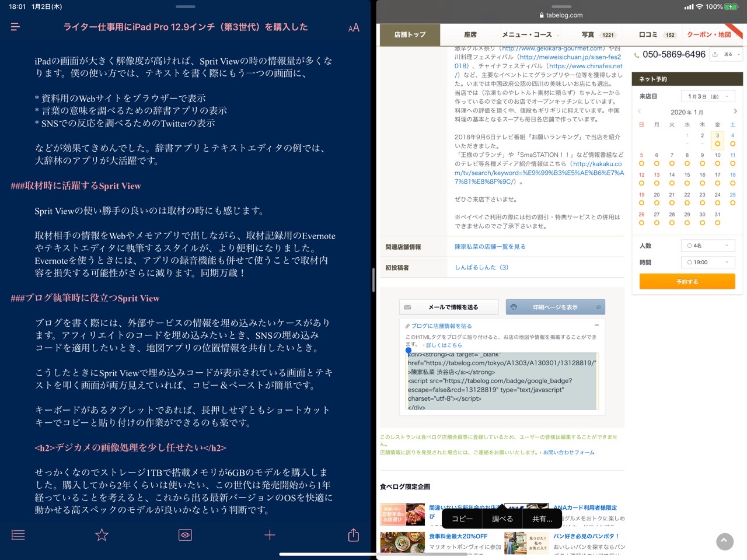Select January 31 in the calendar
The image size is (747, 560).
coord(717,218)
